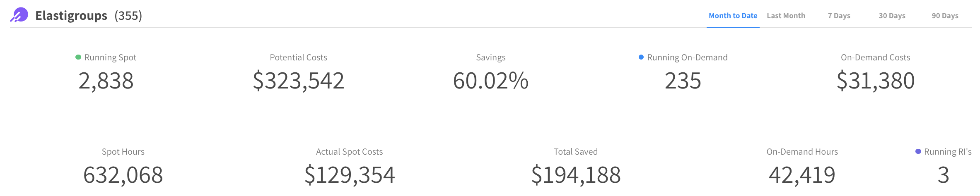Click the Running On-Demand value 235
The image size is (980, 196).
(683, 81)
